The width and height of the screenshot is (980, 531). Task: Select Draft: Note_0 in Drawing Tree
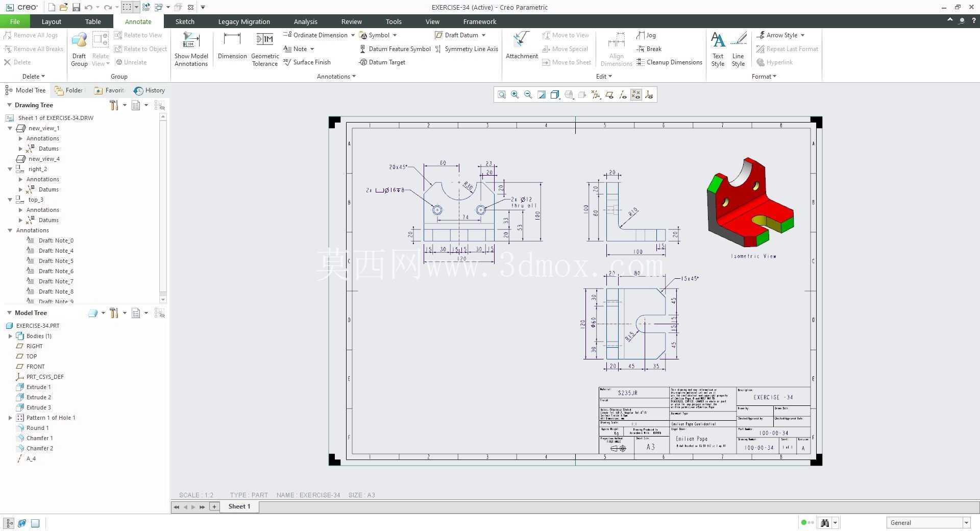tap(56, 240)
